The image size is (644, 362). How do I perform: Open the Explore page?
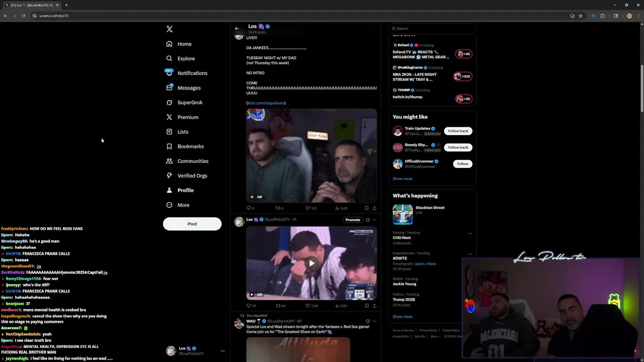pyautogui.click(x=181, y=59)
